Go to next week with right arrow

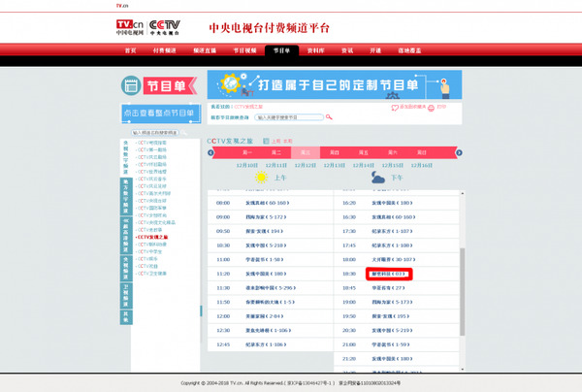click(x=459, y=152)
